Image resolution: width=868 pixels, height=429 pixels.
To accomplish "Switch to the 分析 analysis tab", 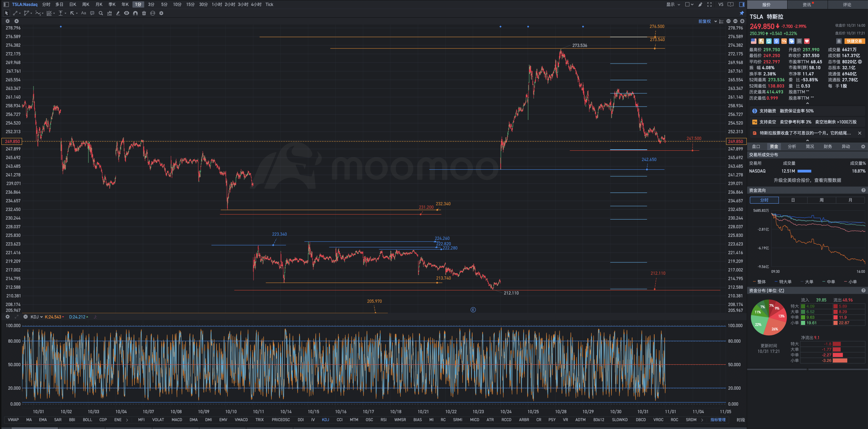I will [792, 147].
